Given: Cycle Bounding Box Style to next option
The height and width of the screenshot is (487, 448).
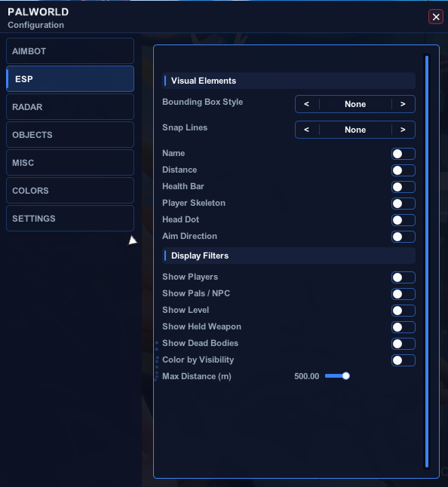Looking at the screenshot, I should [x=403, y=104].
